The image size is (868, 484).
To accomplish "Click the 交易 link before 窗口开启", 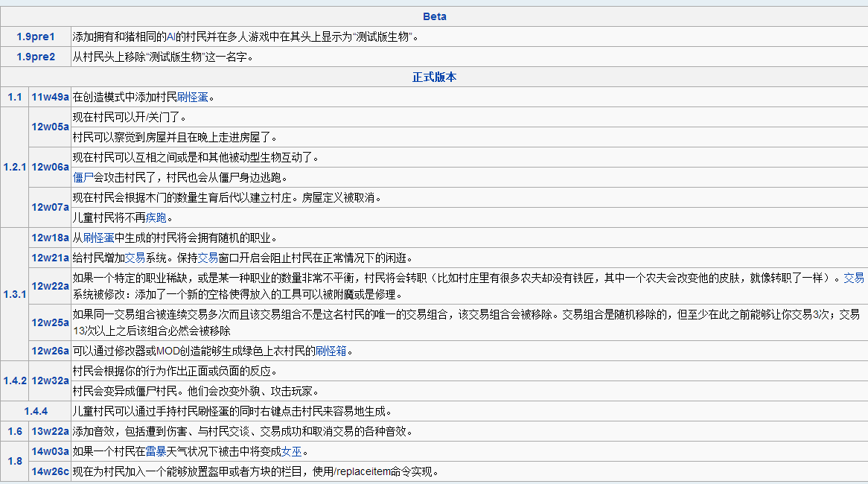I will (208, 258).
